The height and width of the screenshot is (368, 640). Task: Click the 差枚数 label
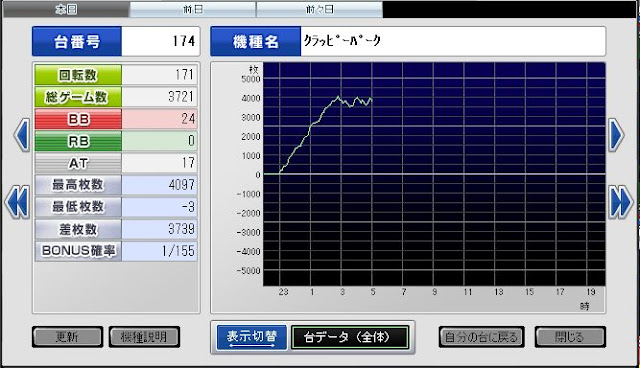78,229
